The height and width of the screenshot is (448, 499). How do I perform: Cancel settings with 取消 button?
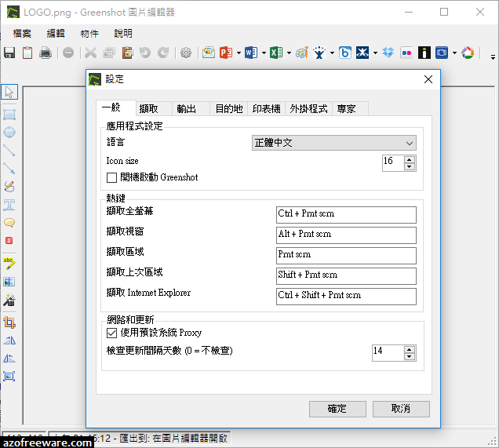[x=401, y=409]
